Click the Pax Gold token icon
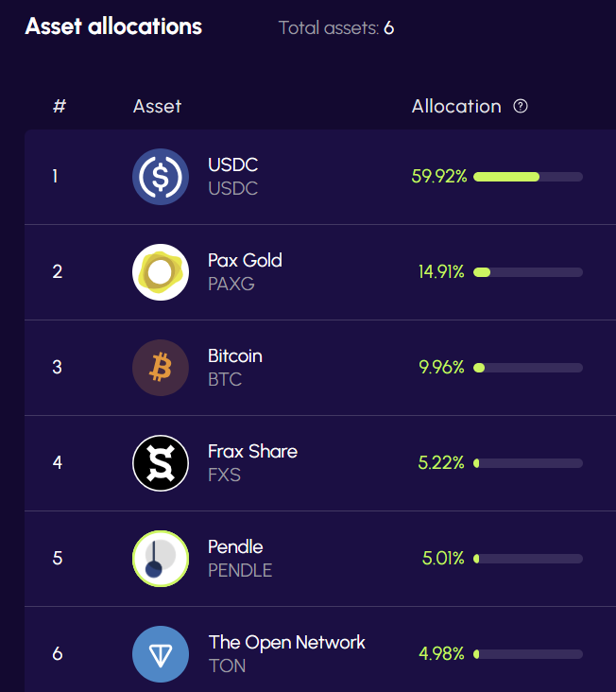The height and width of the screenshot is (692, 616). tap(161, 272)
